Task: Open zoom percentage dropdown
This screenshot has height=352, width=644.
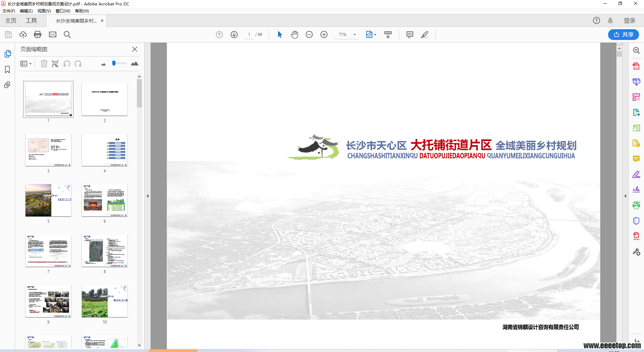Action: point(355,35)
